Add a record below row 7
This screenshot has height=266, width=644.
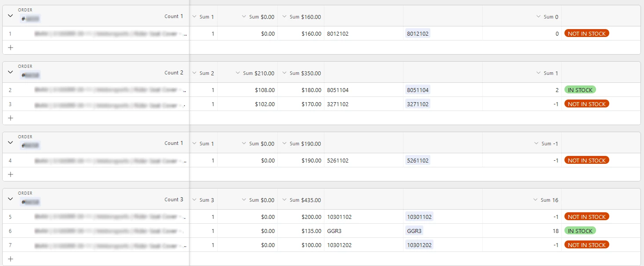click(11, 259)
